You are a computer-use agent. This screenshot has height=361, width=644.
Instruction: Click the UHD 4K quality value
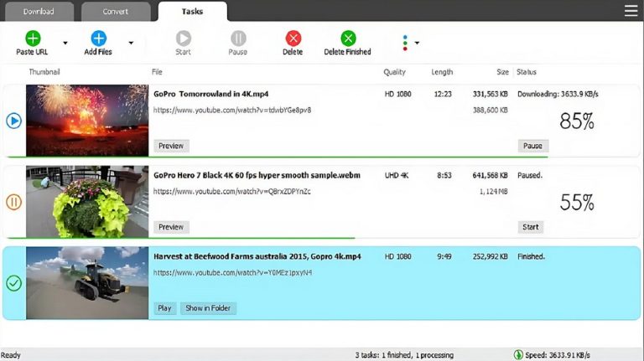click(x=397, y=175)
